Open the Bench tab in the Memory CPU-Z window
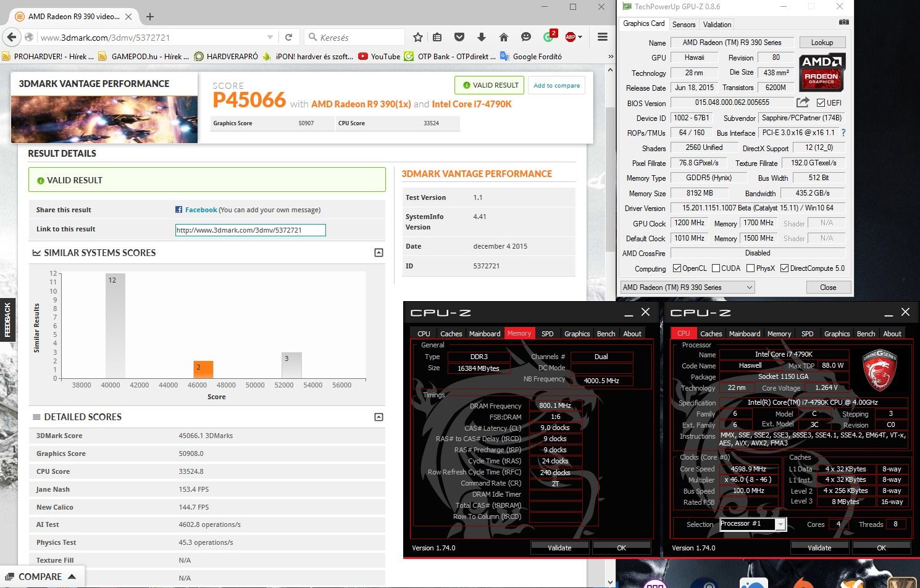920x588 pixels. [606, 333]
